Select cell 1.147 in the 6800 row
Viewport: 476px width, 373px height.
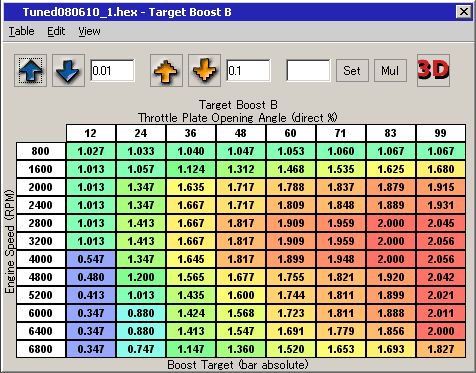point(191,349)
